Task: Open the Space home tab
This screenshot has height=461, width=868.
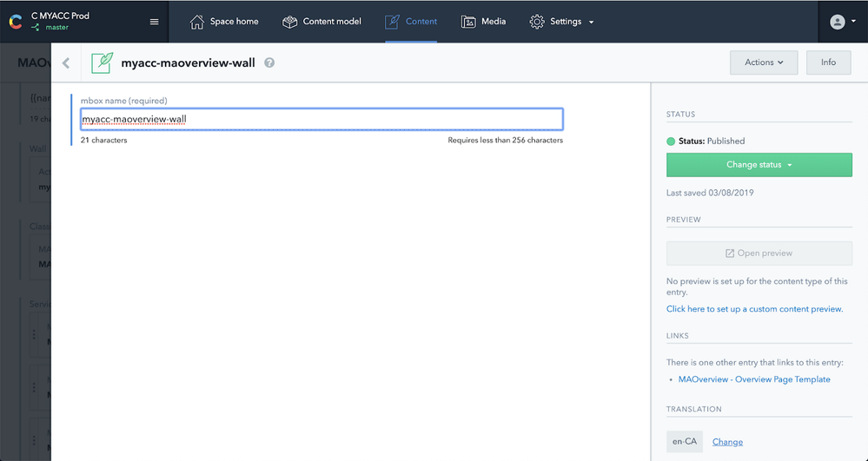Action: 224,22
